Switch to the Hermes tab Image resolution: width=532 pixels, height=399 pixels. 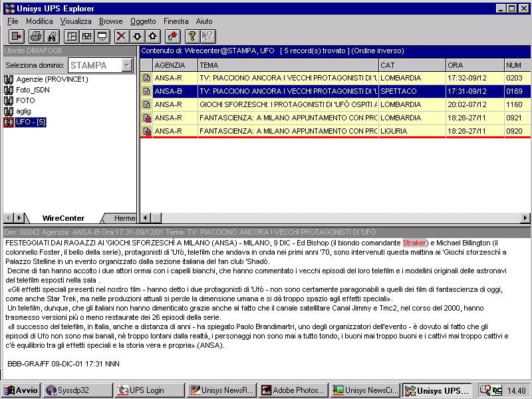(x=124, y=218)
